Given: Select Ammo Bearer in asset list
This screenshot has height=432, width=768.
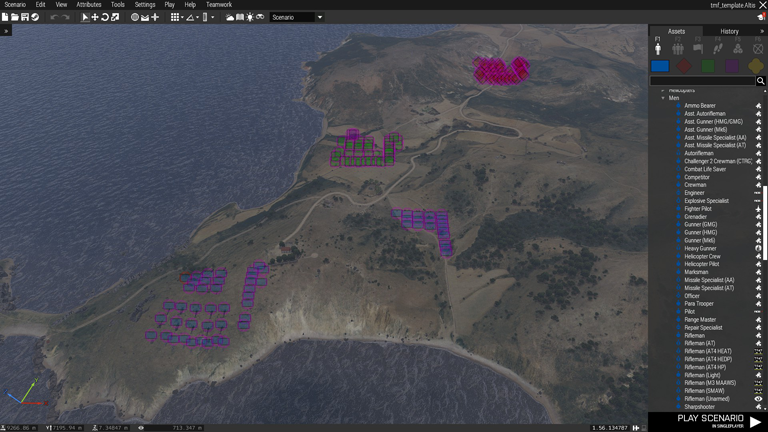Looking at the screenshot, I should pyautogui.click(x=700, y=106).
